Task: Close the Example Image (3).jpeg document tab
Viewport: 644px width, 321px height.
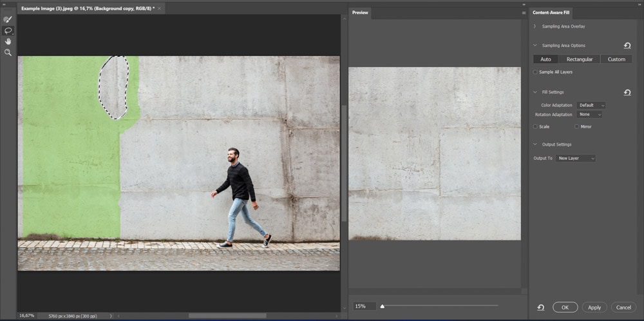Action: click(160, 8)
